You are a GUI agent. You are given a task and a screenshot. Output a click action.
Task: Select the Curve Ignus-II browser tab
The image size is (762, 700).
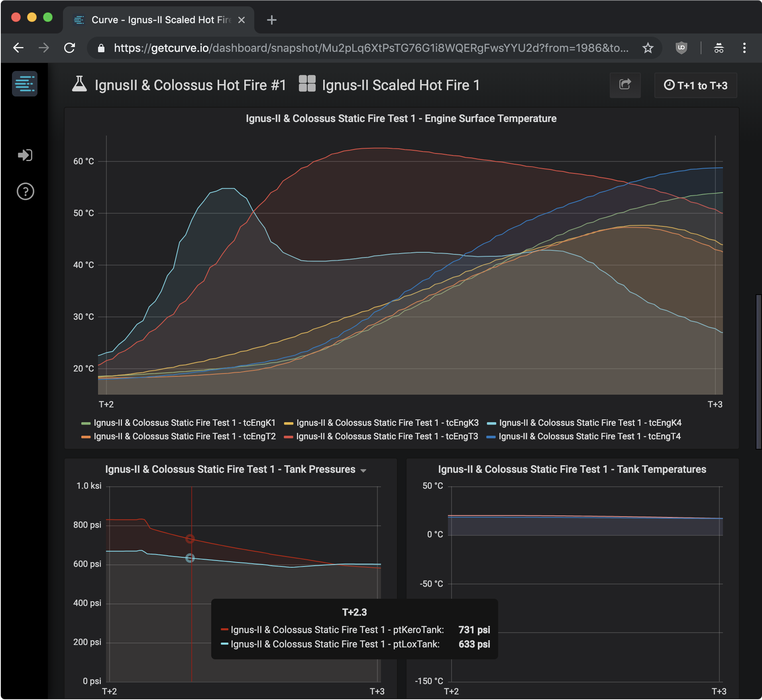(159, 20)
